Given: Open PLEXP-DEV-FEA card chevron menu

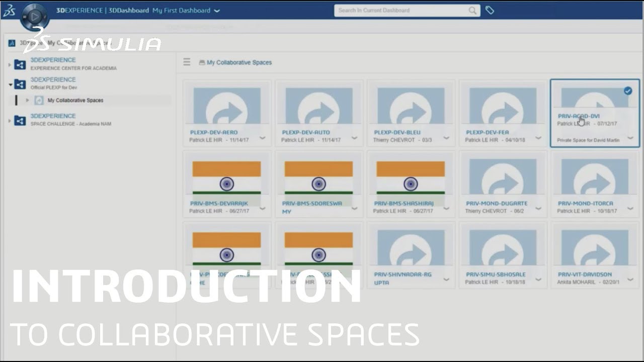Looking at the screenshot, I should point(538,138).
